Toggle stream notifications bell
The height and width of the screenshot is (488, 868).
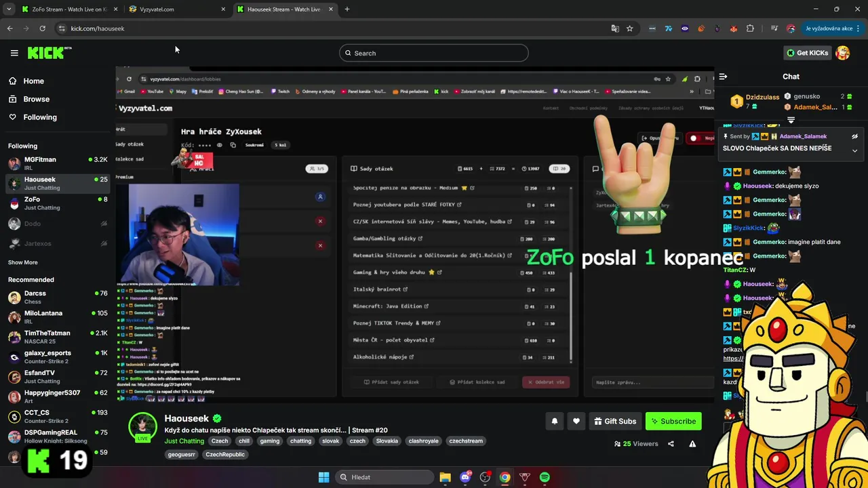[x=554, y=421]
